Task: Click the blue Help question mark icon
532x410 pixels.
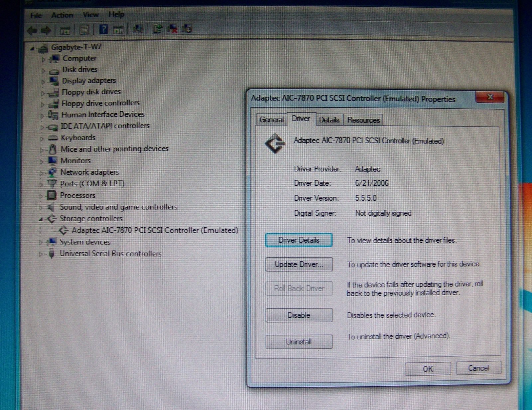Action: [103, 30]
